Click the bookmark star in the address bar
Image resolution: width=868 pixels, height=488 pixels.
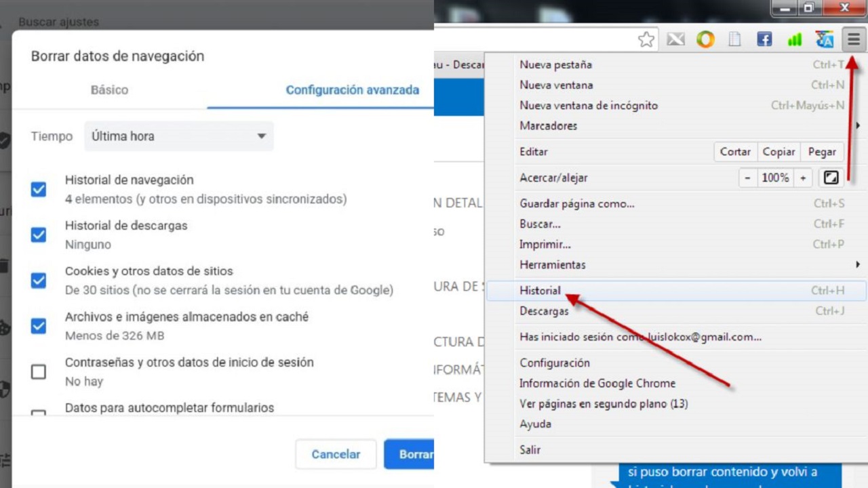pos(646,39)
